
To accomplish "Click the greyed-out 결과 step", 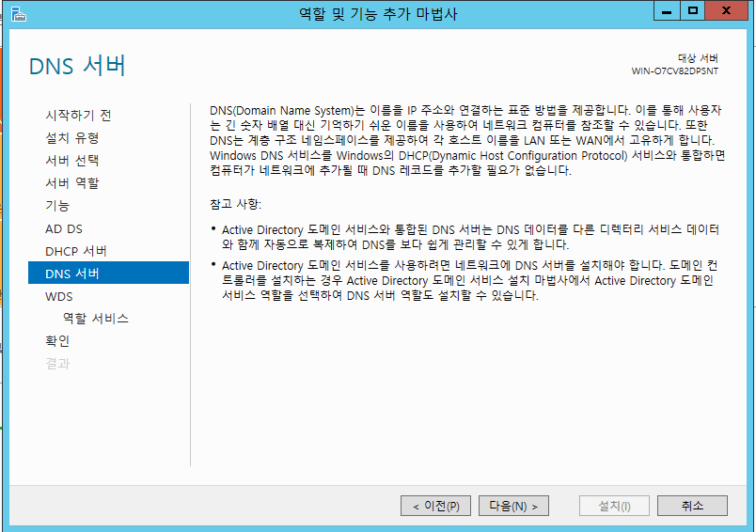I will (x=57, y=364).
